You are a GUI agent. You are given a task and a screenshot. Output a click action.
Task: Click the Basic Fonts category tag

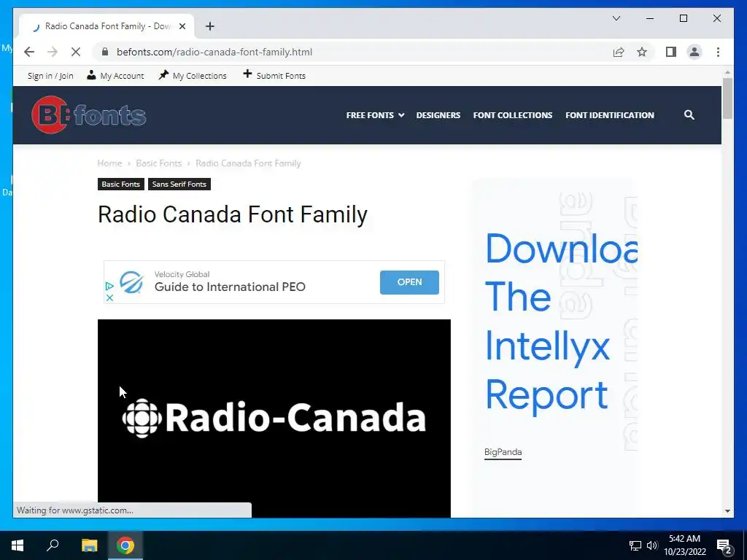120,184
